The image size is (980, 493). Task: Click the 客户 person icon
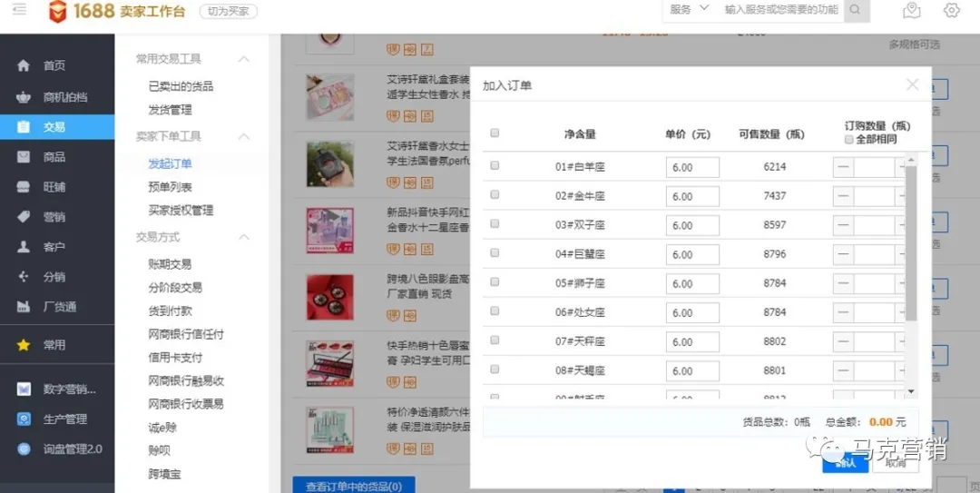pyautogui.click(x=24, y=247)
